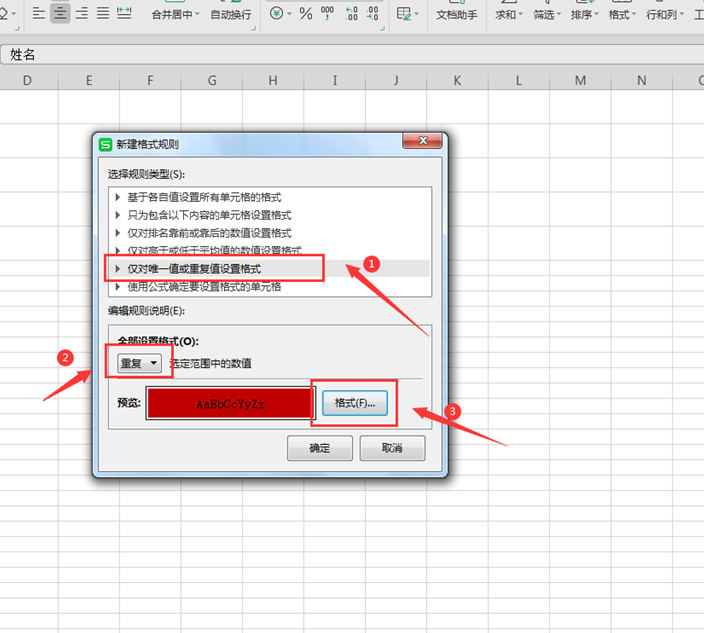The image size is (704, 633).
Task: Apply percent style formatting
Action: (306, 13)
